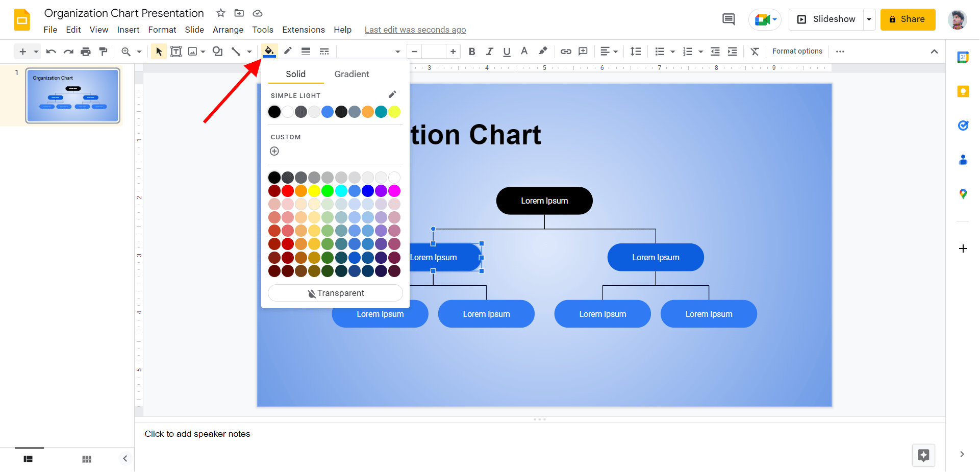This screenshot has width=980, height=472.
Task: Click the Share button
Action: pyautogui.click(x=908, y=19)
